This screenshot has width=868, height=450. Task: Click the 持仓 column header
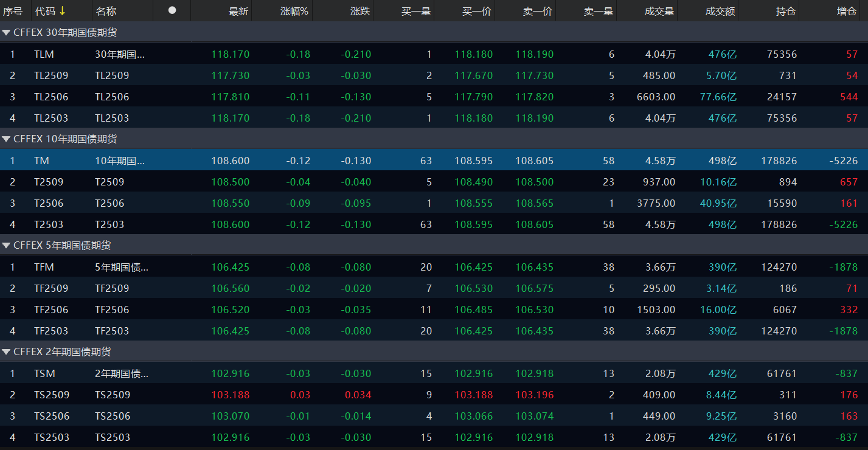[x=785, y=11]
